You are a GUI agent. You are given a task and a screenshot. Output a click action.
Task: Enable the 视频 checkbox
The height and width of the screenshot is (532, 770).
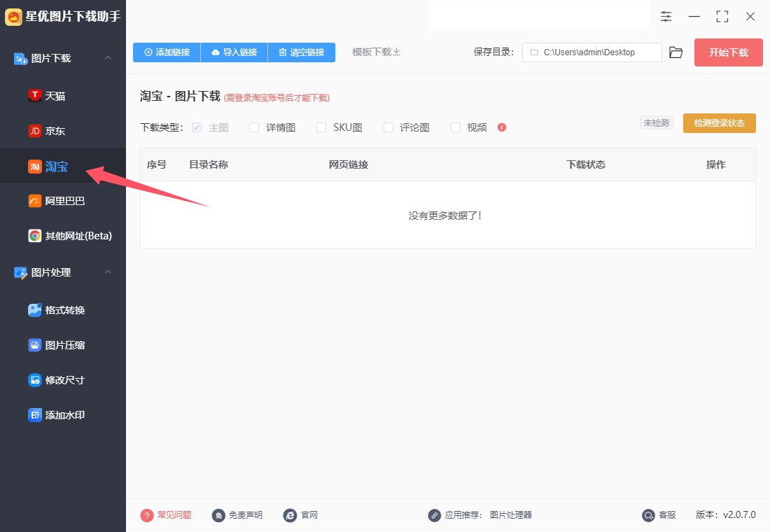(x=456, y=127)
